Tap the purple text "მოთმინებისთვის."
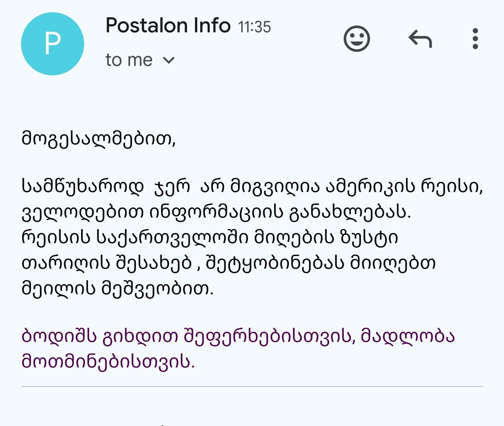504x426 pixels. [108, 361]
